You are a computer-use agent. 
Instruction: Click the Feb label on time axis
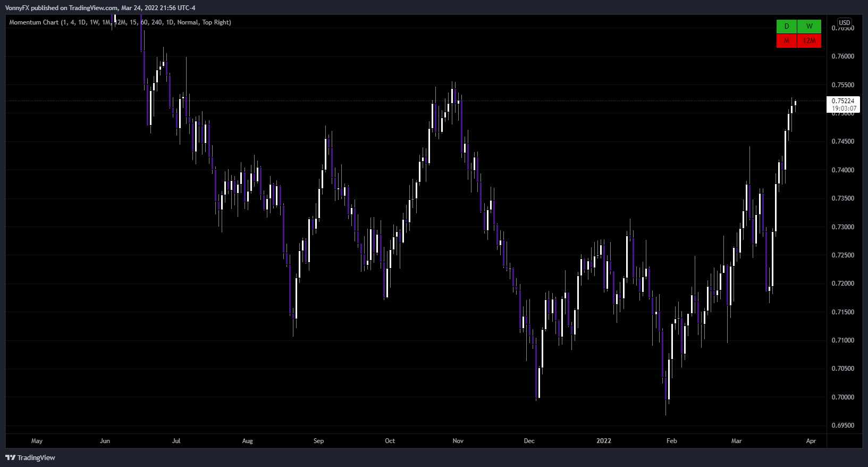(x=672, y=441)
